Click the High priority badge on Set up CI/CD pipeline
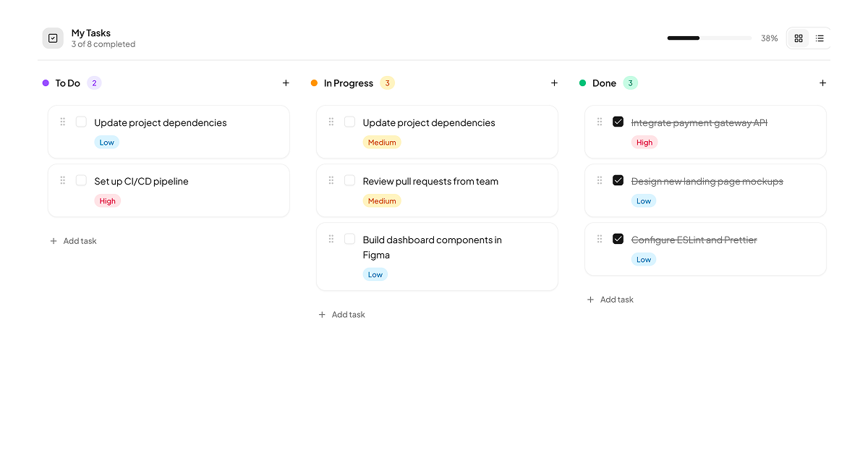This screenshot has width=868, height=456. point(107,200)
